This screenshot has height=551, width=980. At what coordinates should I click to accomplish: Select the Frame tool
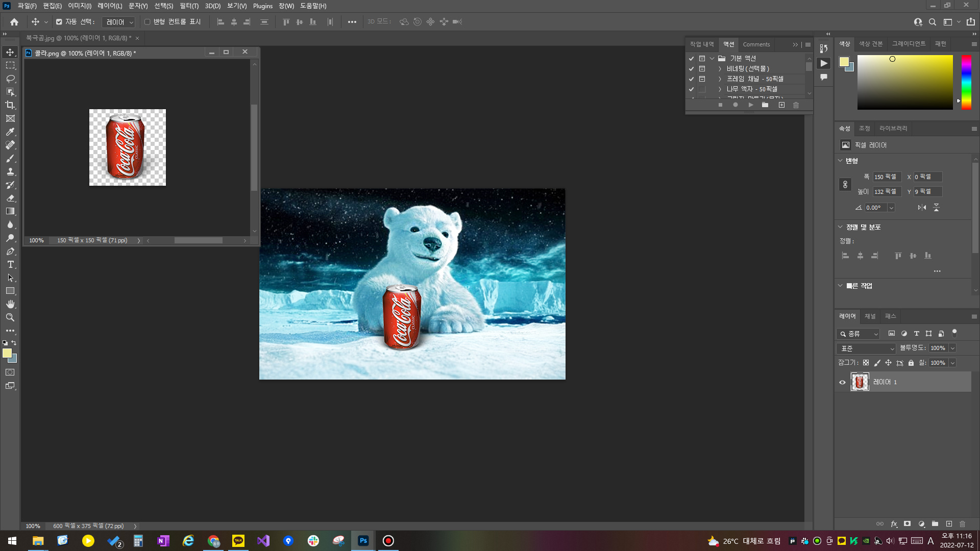(10, 119)
